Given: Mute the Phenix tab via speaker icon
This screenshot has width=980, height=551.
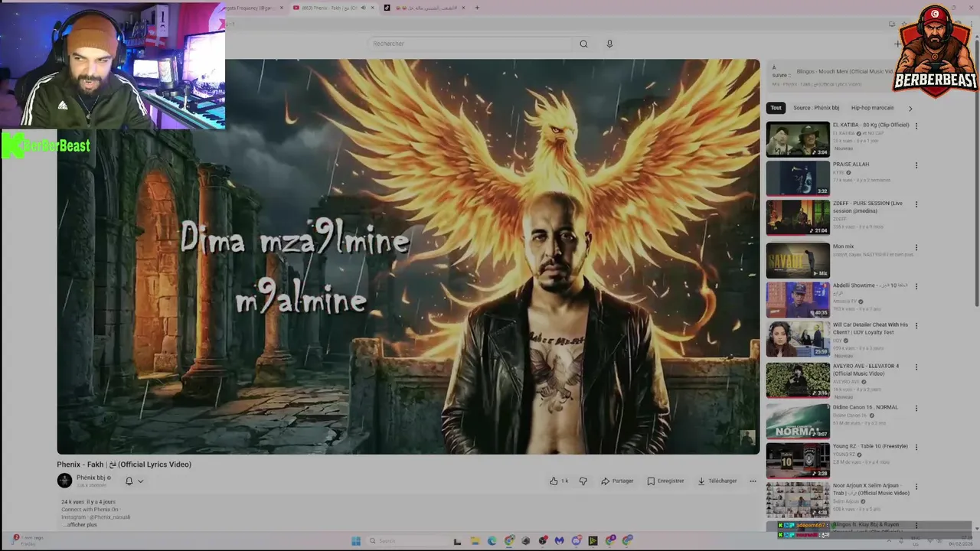Looking at the screenshot, I should click(363, 8).
